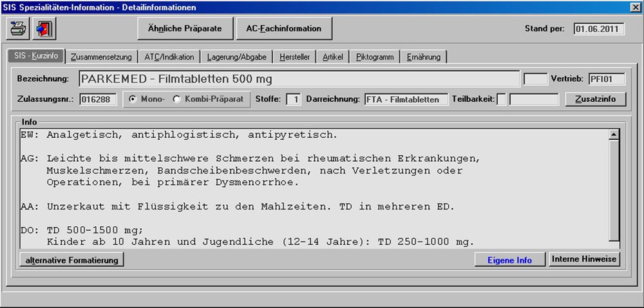This screenshot has height=308, width=644.
Task: Click the Darreichung field FTA - Filmtabletten
Action: tap(406, 99)
